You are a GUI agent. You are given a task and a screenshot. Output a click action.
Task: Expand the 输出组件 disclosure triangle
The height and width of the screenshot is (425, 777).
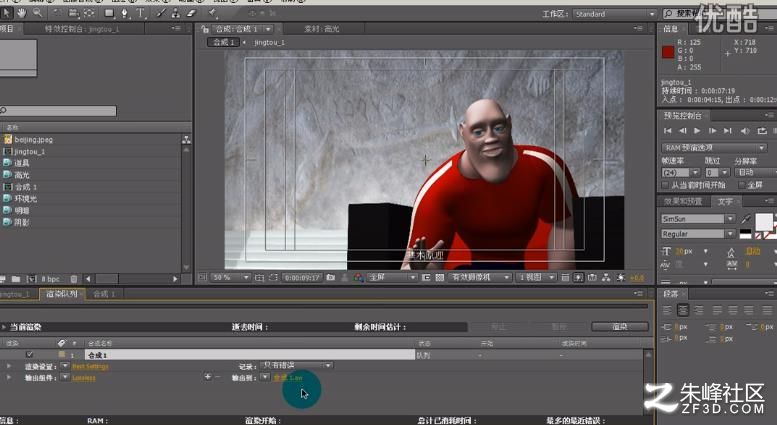point(8,377)
